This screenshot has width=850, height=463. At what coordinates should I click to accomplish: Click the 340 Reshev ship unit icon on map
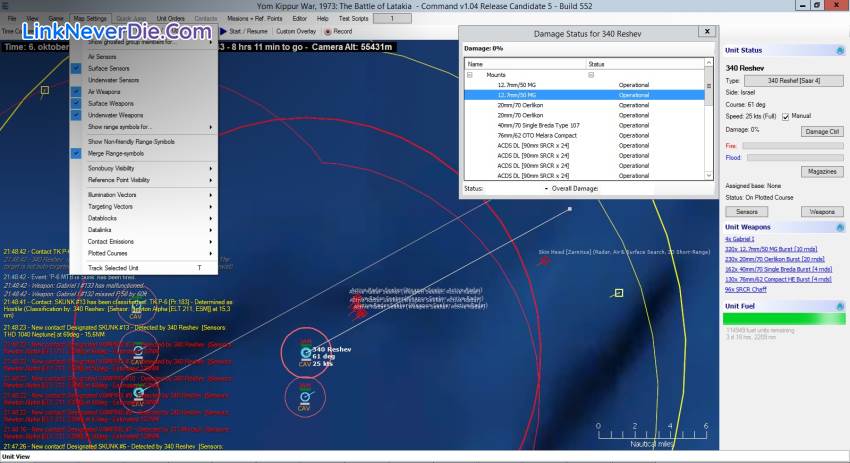click(306, 353)
